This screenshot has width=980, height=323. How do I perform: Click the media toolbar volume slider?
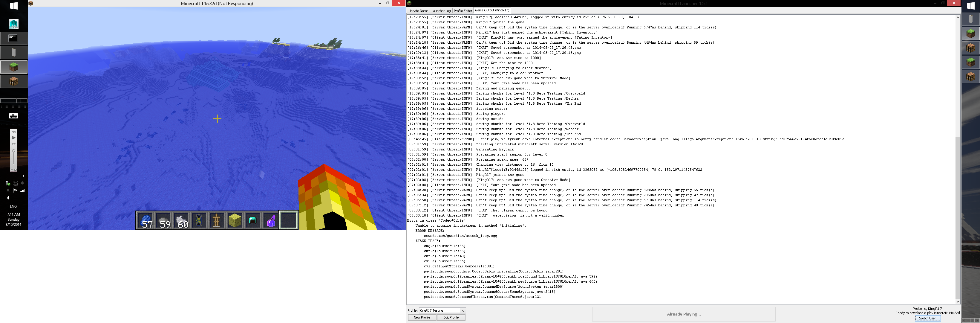pyautogui.click(x=14, y=156)
